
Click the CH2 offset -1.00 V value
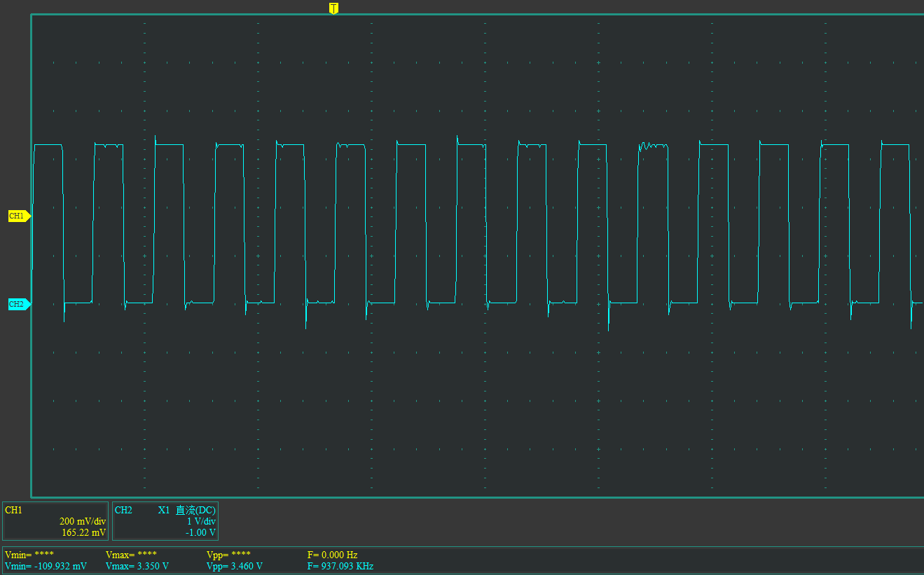point(200,533)
